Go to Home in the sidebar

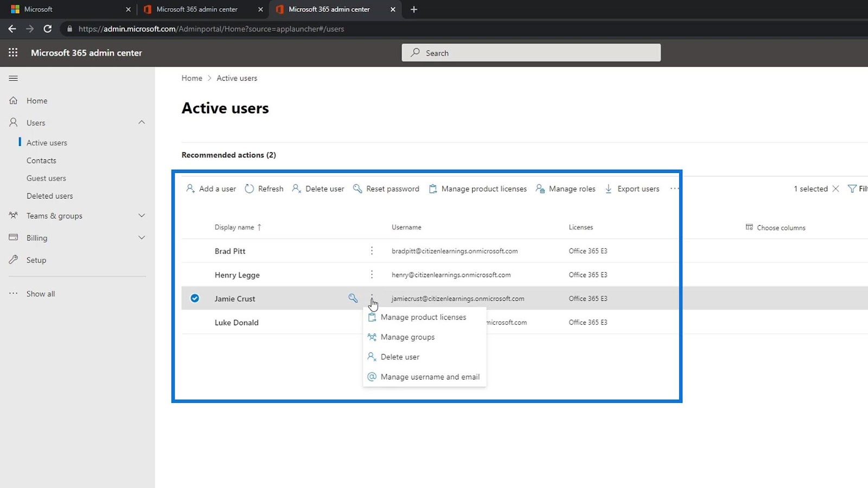pyautogui.click(x=37, y=101)
